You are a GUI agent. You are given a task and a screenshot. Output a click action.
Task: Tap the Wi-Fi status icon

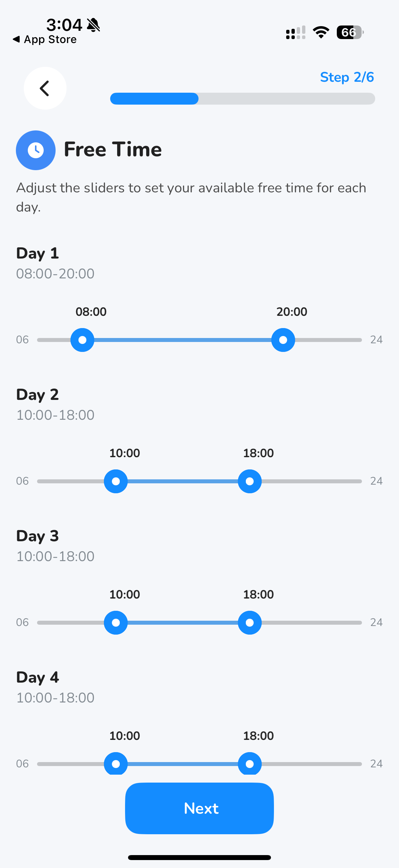point(321,32)
